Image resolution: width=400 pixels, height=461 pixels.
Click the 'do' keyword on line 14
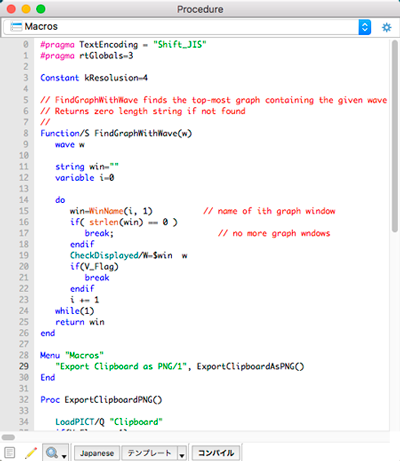(60, 200)
